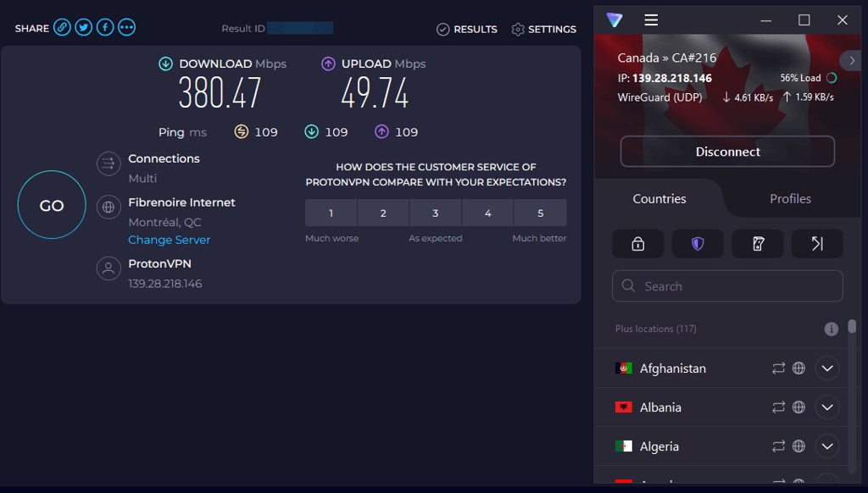The height and width of the screenshot is (493, 868).
Task: Open more share options icon
Action: point(127,28)
